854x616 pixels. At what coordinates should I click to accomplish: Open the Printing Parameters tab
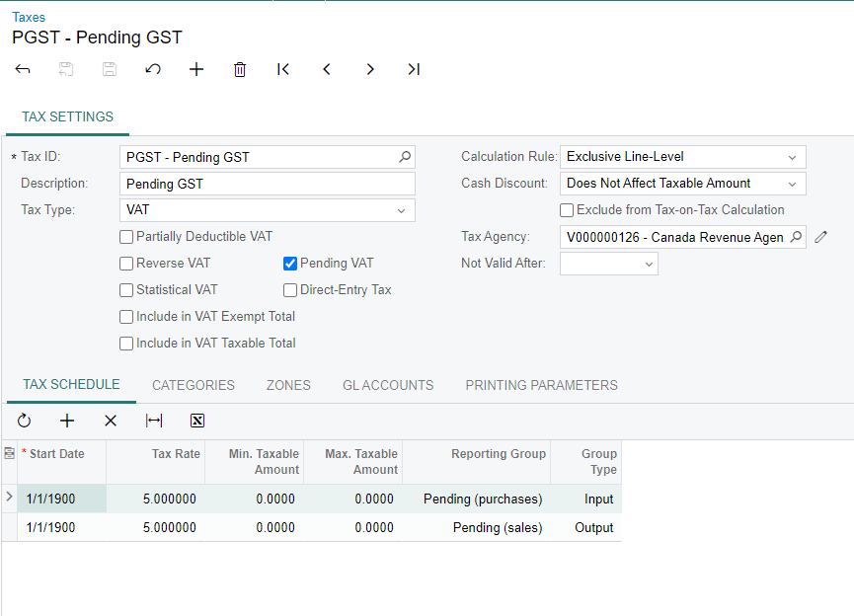pyautogui.click(x=541, y=385)
